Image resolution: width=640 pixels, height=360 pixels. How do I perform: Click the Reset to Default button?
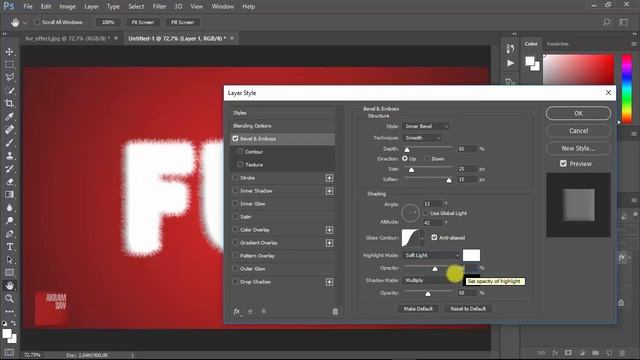pos(468,309)
